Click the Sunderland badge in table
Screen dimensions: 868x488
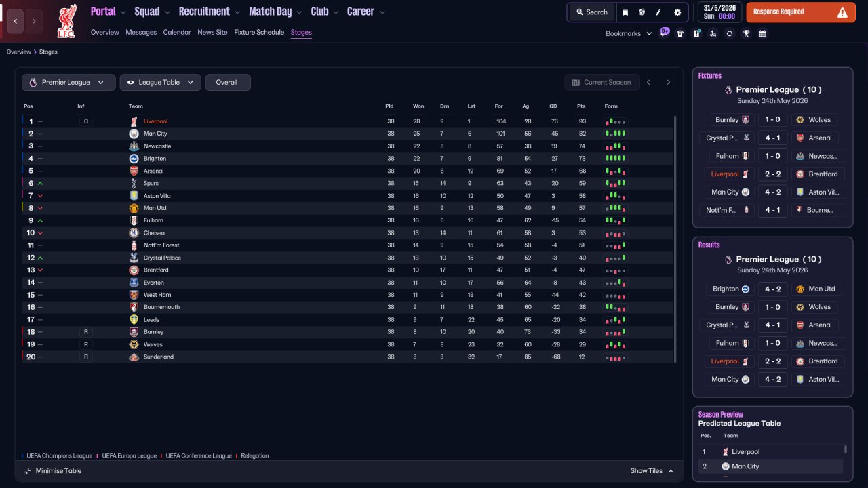coord(134,357)
